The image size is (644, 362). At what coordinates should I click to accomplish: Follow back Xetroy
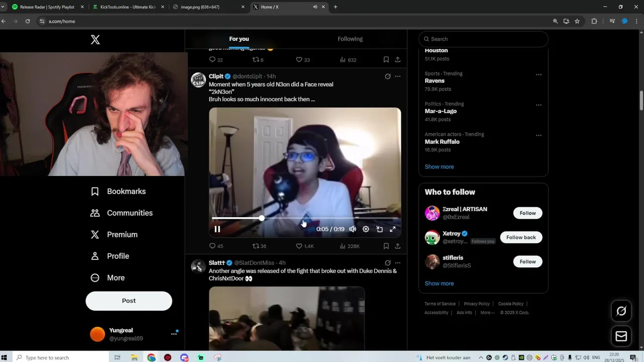[521, 237]
